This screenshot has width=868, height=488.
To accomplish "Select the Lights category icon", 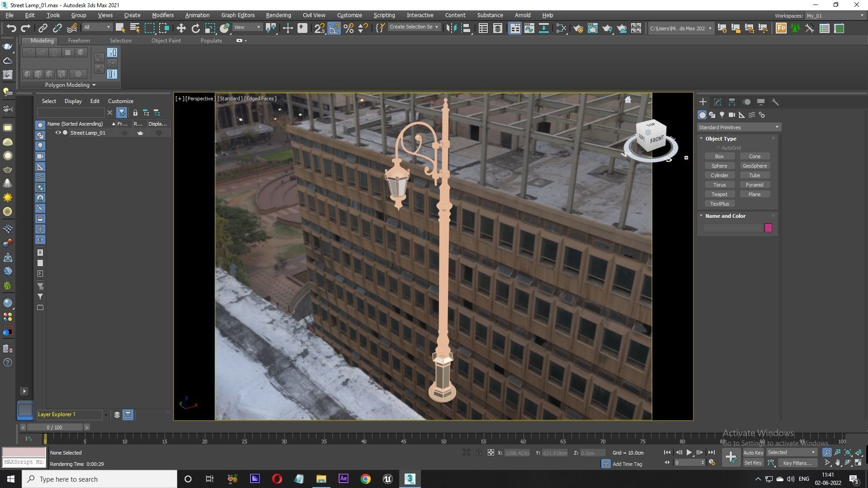I will coord(722,115).
